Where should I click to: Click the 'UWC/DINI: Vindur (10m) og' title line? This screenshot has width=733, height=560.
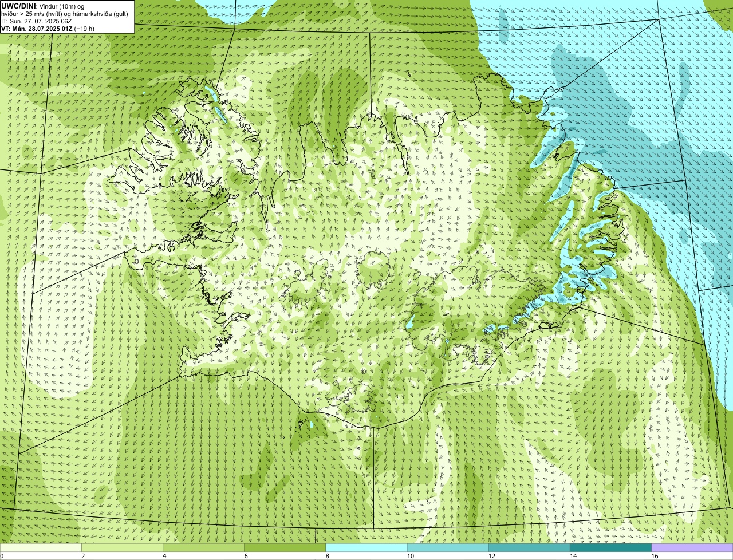tap(42, 6)
